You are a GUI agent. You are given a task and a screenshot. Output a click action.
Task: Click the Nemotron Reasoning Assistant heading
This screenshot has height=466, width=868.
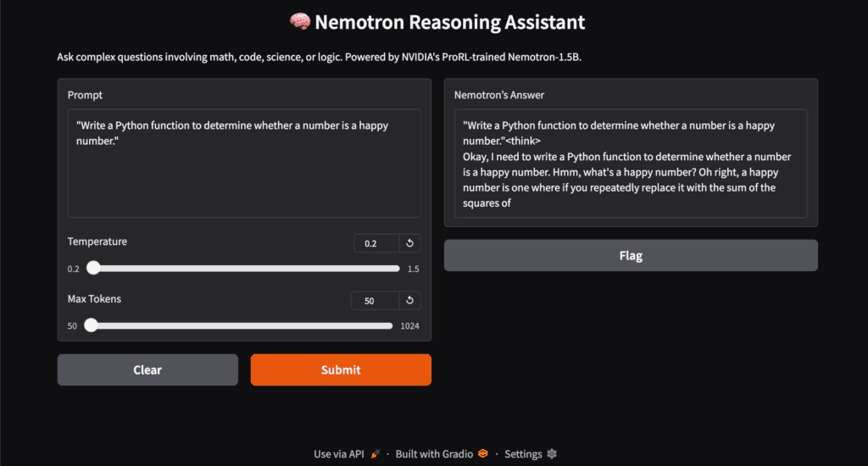click(449, 22)
